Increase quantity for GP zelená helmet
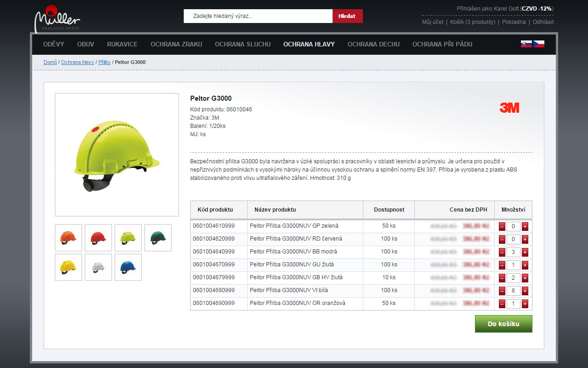Image resolution: width=588 pixels, height=368 pixels. coord(525,226)
